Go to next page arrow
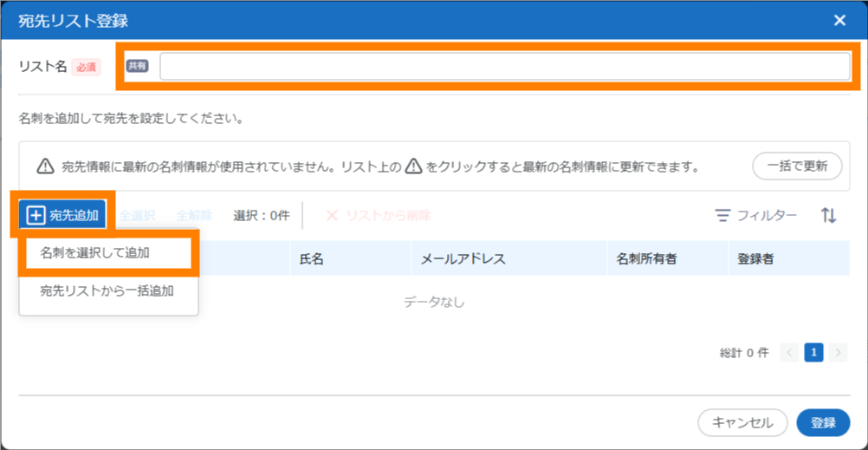The width and height of the screenshot is (868, 450). 838,352
